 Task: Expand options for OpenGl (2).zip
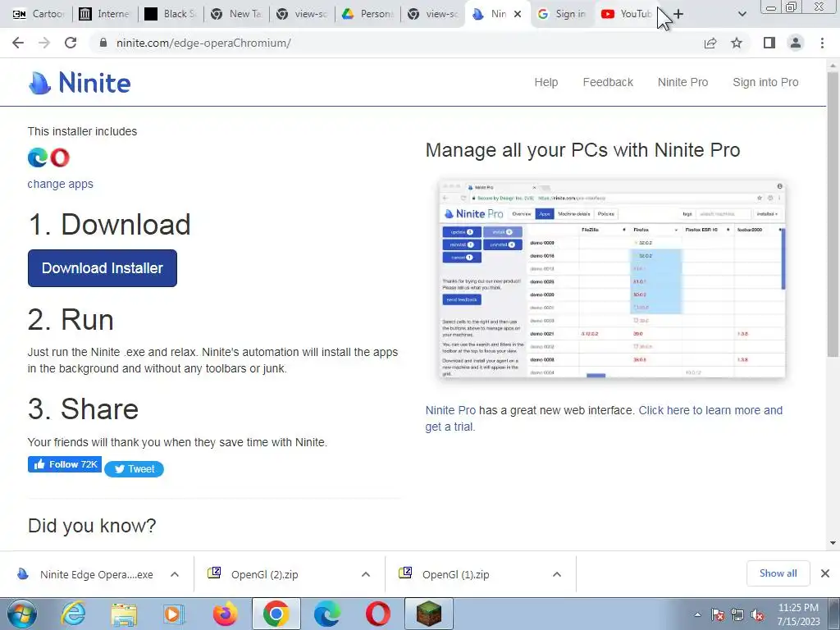pyautogui.click(x=366, y=574)
